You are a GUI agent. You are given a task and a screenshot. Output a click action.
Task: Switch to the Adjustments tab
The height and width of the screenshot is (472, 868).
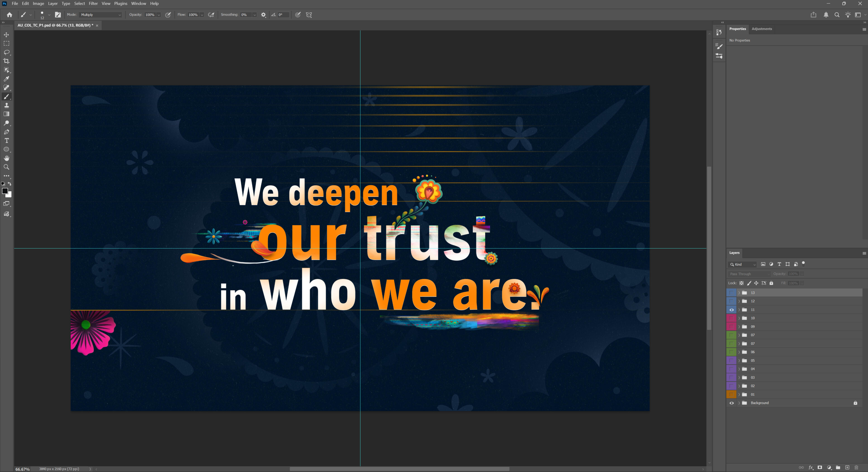[761, 29]
